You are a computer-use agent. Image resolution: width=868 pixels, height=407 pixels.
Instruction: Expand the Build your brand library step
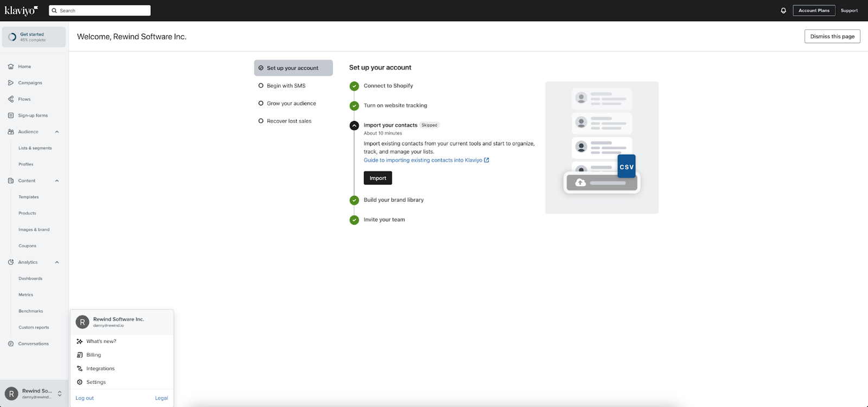(x=394, y=200)
